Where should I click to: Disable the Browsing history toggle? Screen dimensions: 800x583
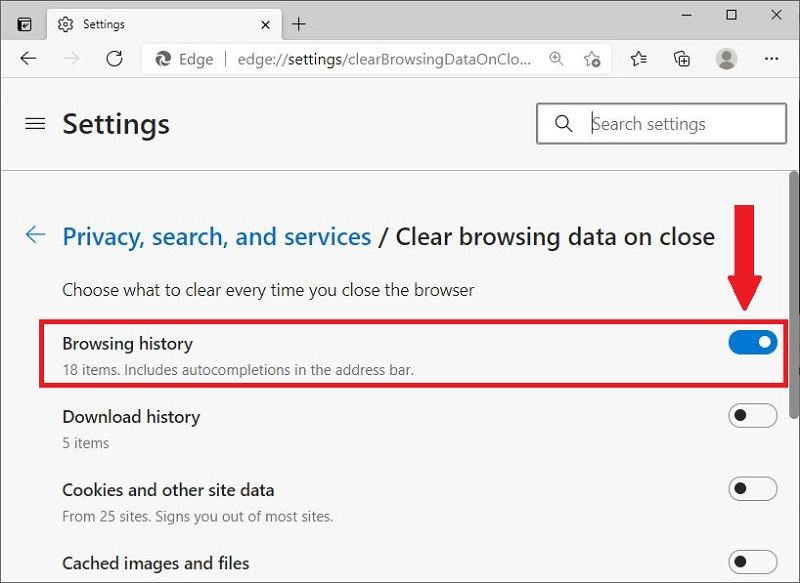click(753, 342)
